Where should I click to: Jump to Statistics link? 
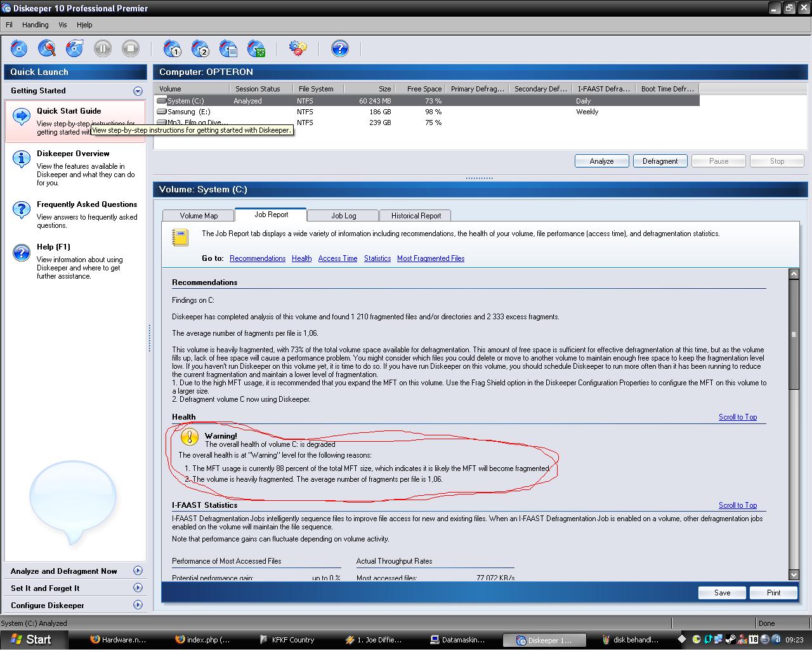(377, 258)
